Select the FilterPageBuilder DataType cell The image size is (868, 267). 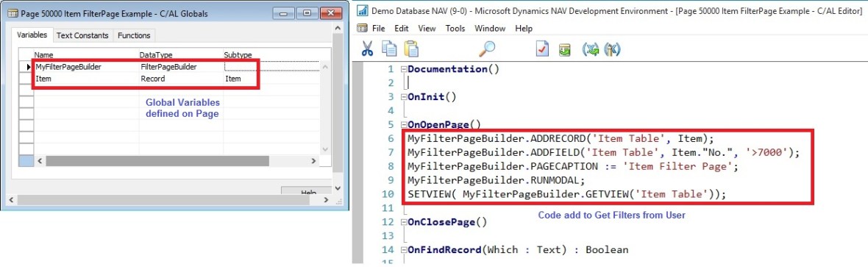click(181, 66)
